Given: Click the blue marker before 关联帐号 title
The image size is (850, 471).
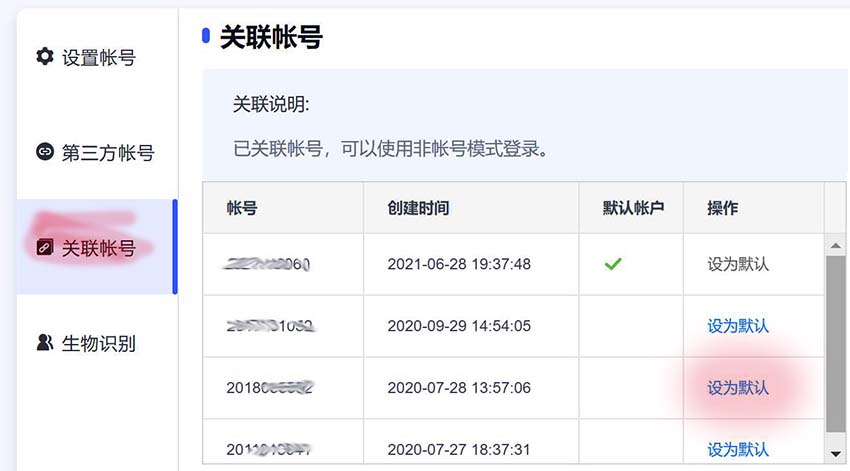Looking at the screenshot, I should (205, 36).
